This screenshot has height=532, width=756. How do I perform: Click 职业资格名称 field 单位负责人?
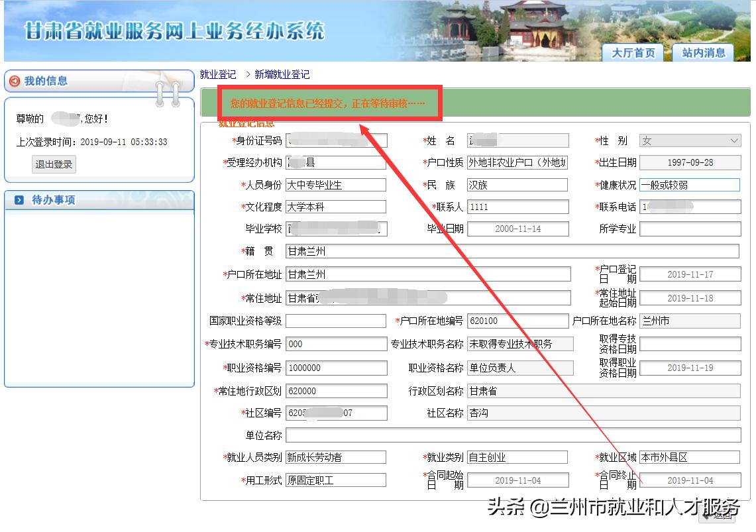[x=520, y=368]
